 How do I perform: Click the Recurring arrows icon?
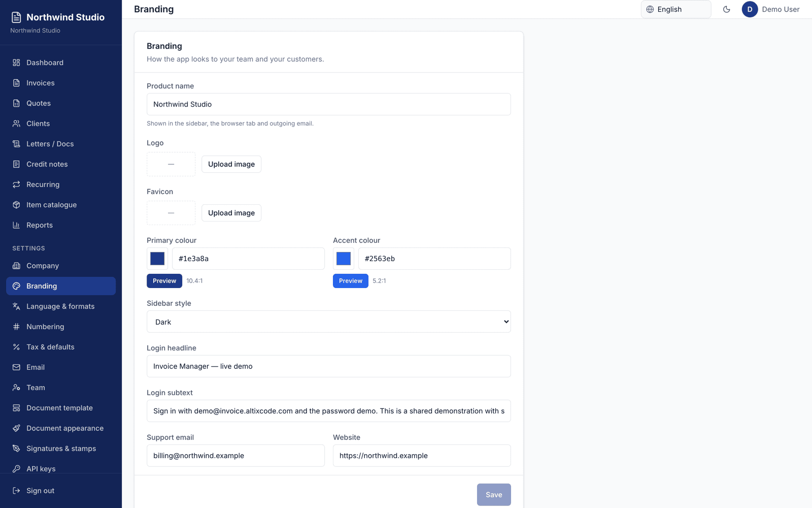pyautogui.click(x=16, y=184)
